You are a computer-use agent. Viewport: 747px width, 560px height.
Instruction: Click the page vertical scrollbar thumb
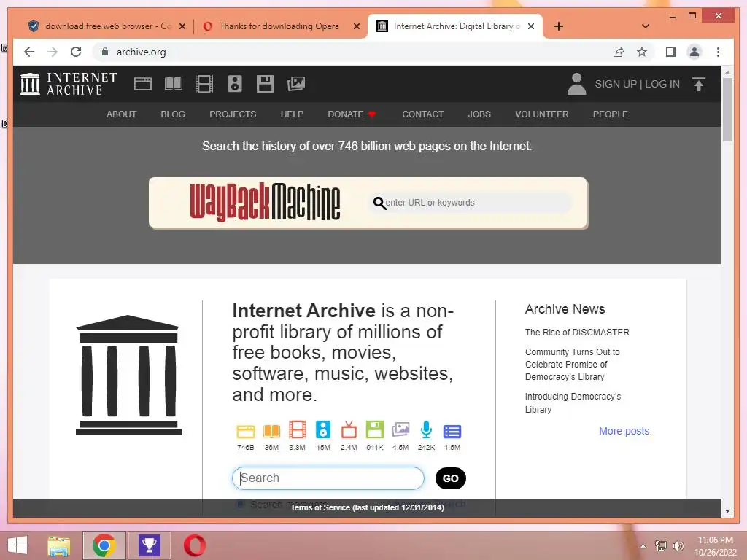coord(727,109)
